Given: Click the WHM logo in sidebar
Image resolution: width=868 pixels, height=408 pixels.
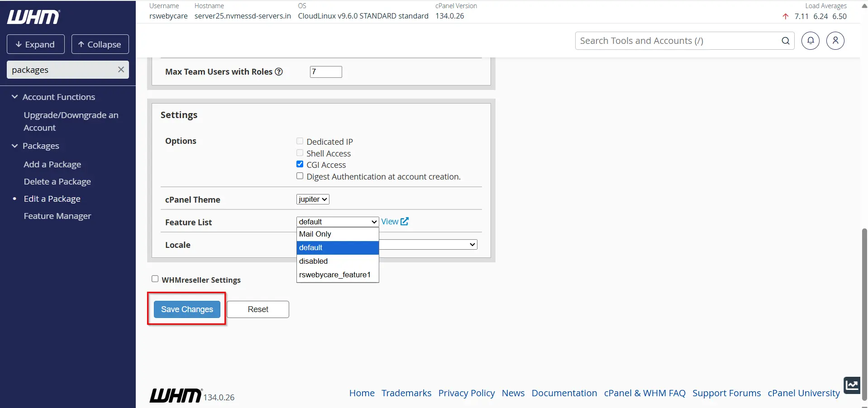Looking at the screenshot, I should click(x=33, y=17).
